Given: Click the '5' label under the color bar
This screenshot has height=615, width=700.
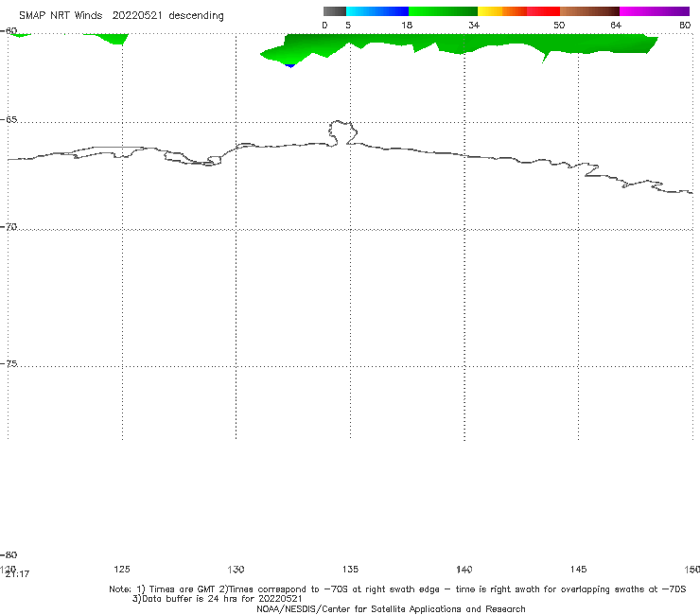Looking at the screenshot, I should coord(348,25).
